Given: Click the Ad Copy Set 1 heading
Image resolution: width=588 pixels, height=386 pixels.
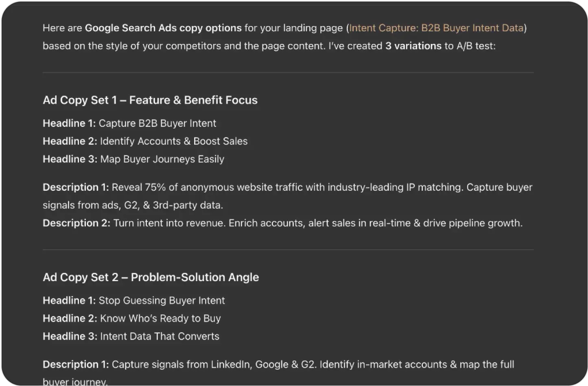Looking at the screenshot, I should tap(150, 100).
